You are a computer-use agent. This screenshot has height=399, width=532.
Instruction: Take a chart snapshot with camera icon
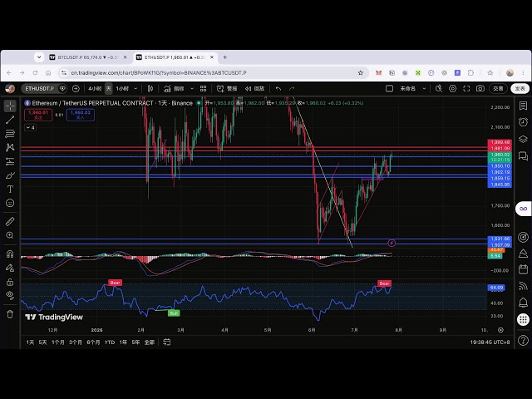480,89
